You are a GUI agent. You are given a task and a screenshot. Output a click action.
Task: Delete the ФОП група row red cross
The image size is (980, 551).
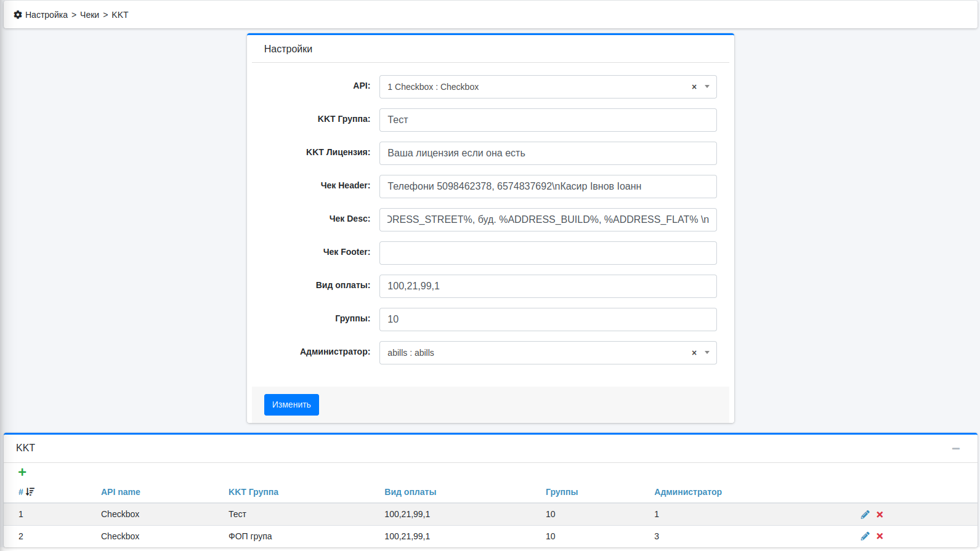(880, 536)
